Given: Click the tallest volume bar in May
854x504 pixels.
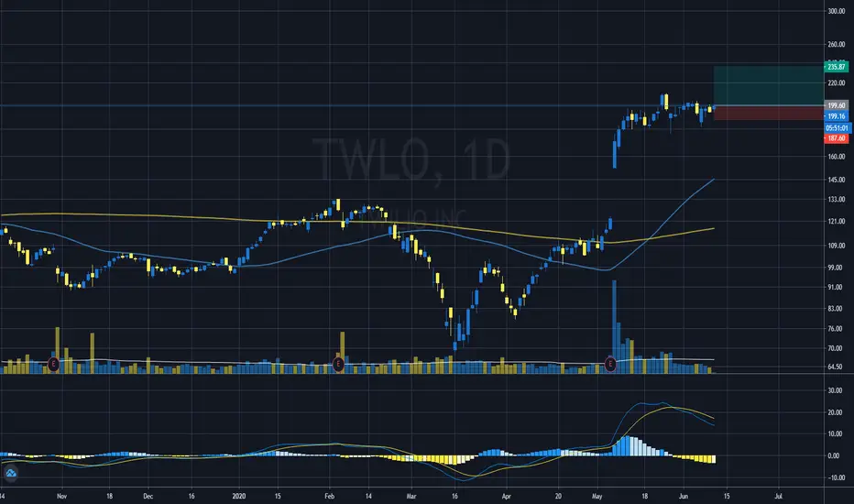Looking at the screenshot, I should pos(614,326).
